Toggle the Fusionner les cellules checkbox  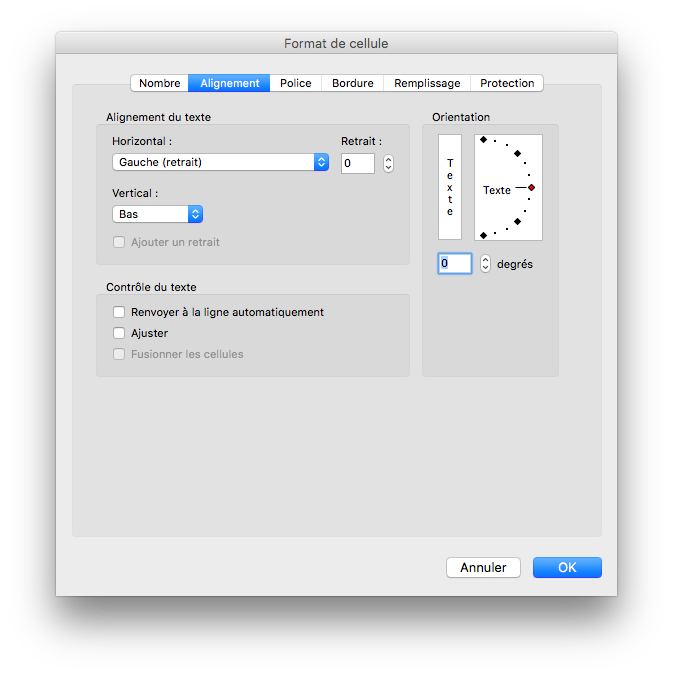119,354
